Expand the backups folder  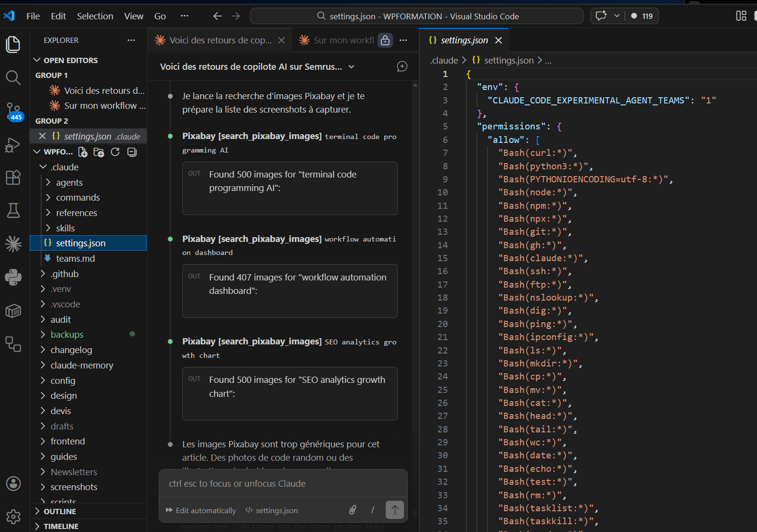click(x=66, y=334)
